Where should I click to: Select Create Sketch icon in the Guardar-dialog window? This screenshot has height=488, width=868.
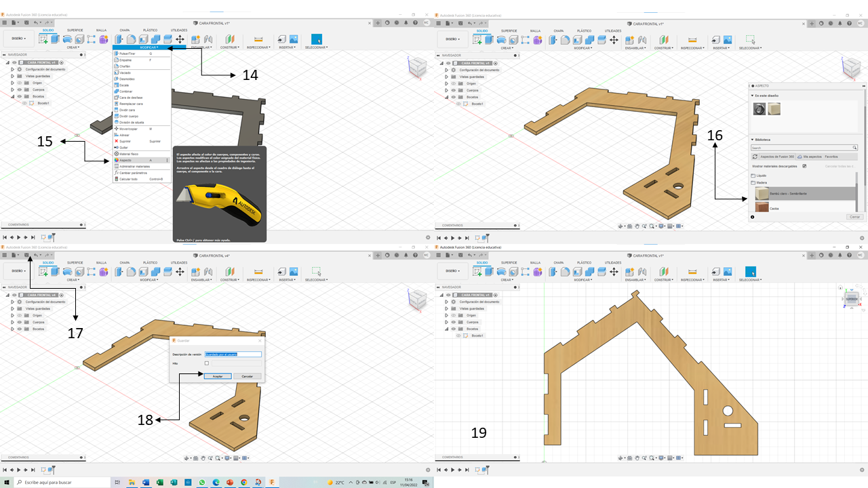[43, 272]
